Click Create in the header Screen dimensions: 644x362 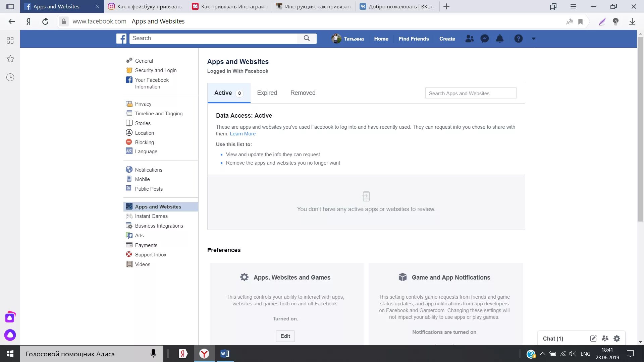pyautogui.click(x=447, y=39)
